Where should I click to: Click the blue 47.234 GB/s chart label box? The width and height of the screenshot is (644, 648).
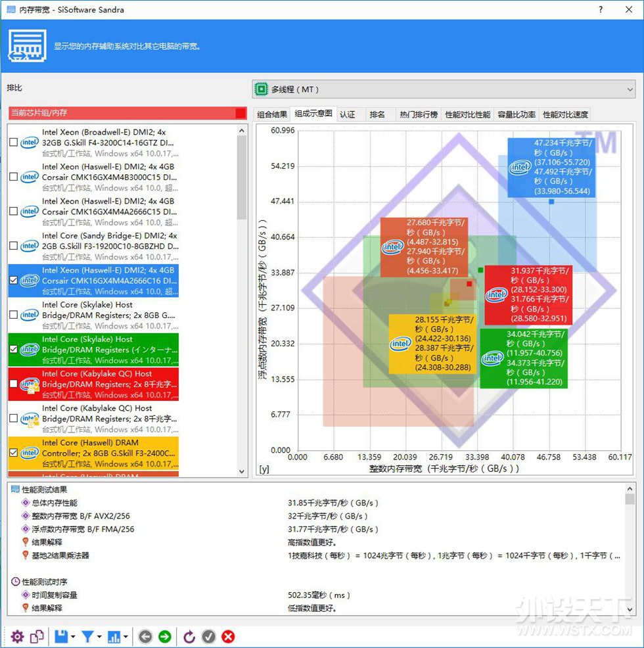pyautogui.click(x=551, y=167)
